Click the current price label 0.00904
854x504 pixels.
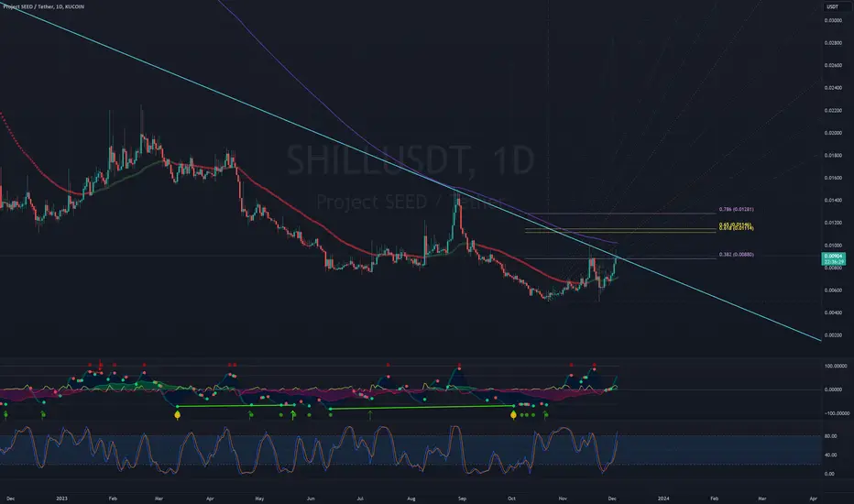point(833,256)
